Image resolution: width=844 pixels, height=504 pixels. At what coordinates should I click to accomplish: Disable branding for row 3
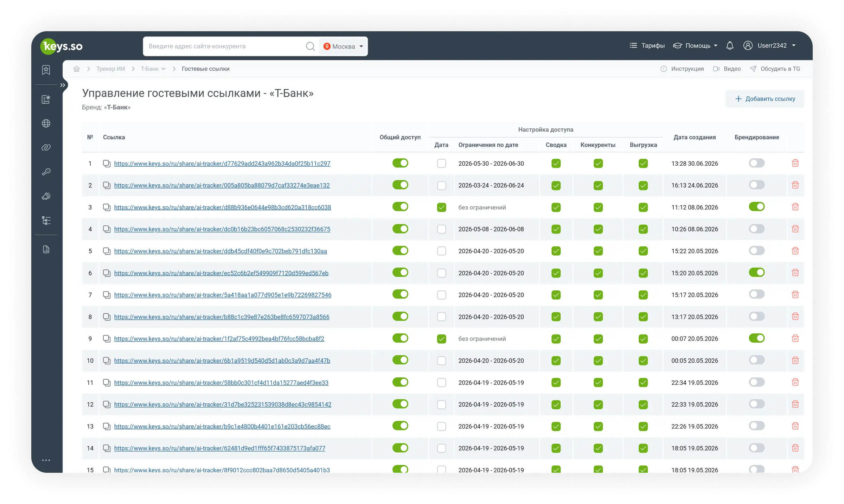click(x=757, y=206)
